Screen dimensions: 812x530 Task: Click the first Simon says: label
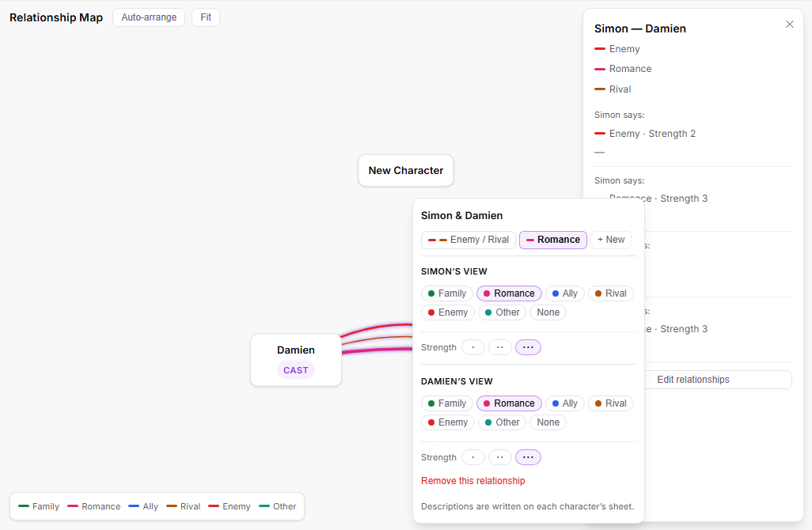[620, 115]
